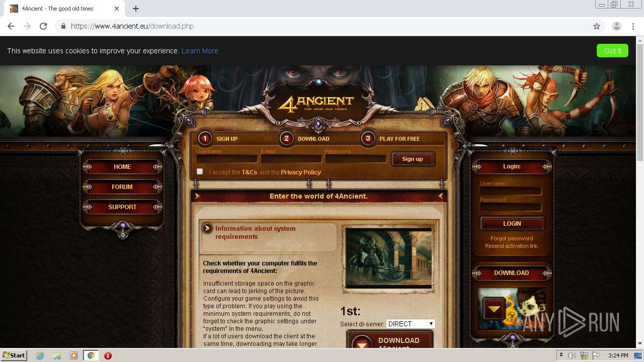
Task: Focus the sign-up Username field
Action: (x=227, y=159)
